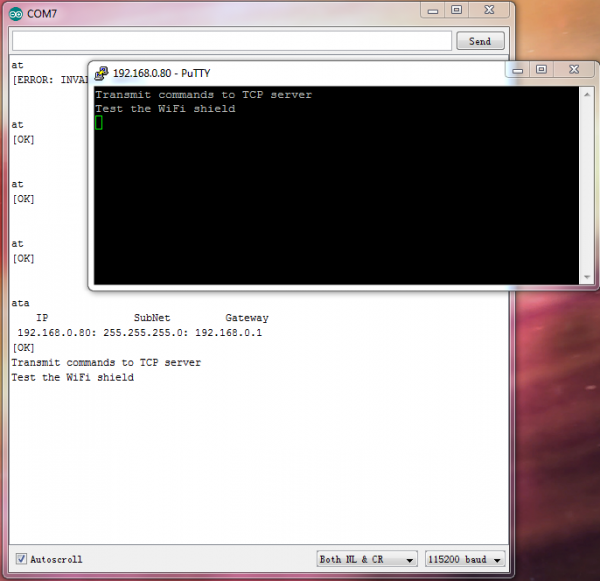Click the Send button
This screenshot has height=581, width=600.
(480, 41)
